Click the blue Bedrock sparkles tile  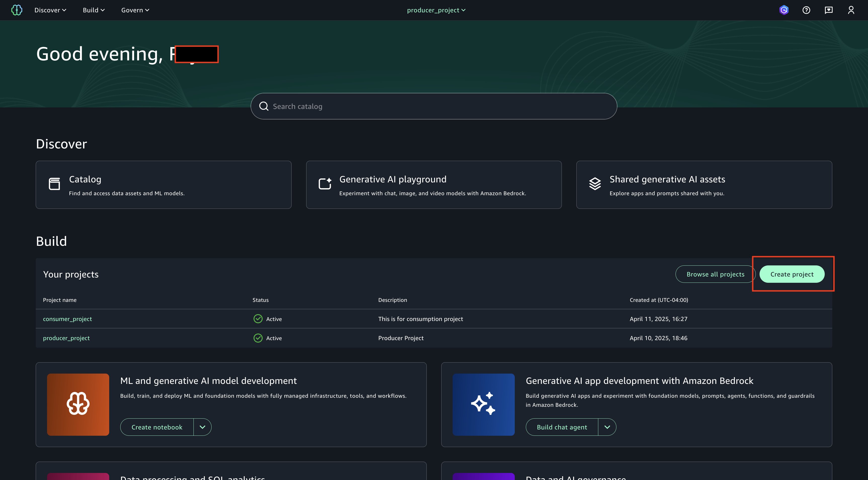pyautogui.click(x=483, y=404)
